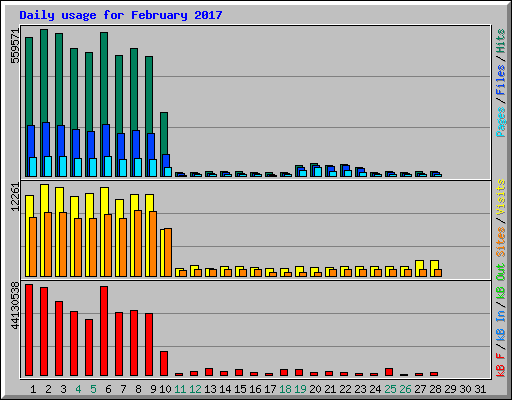Viewport: 512px width, 400px height.
Task: Click green weekend day label 26
Action: (405, 389)
